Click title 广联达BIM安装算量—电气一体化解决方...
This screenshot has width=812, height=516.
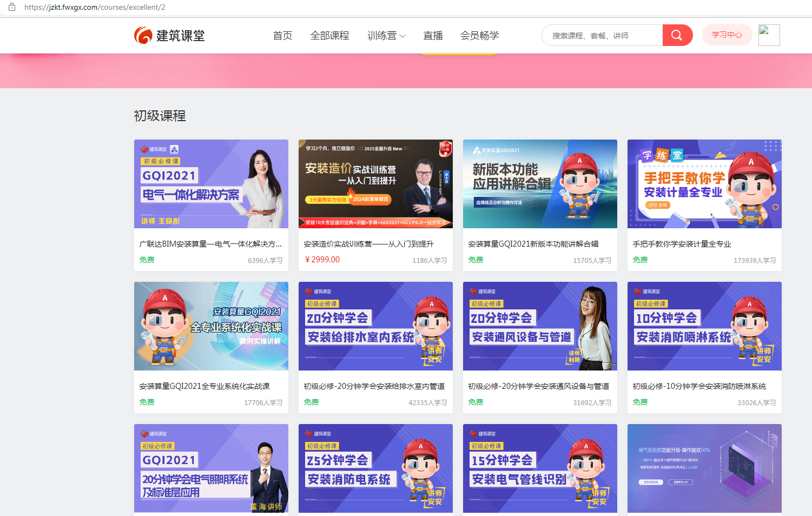[x=210, y=244]
